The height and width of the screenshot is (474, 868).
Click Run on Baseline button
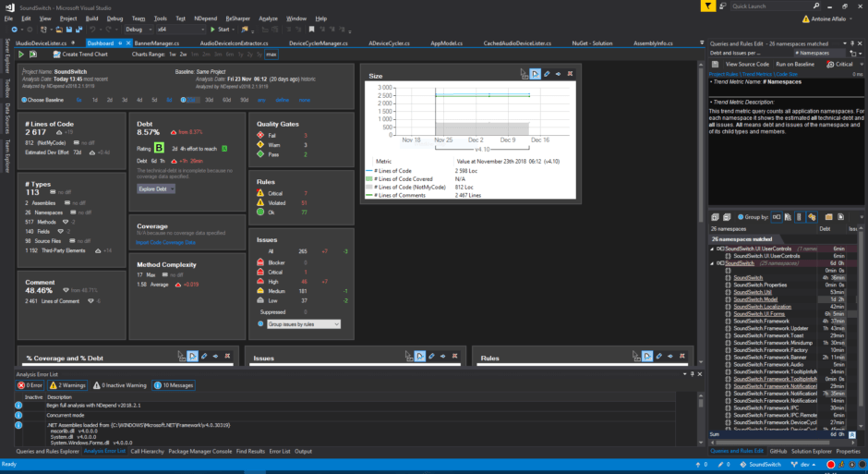[x=795, y=65]
